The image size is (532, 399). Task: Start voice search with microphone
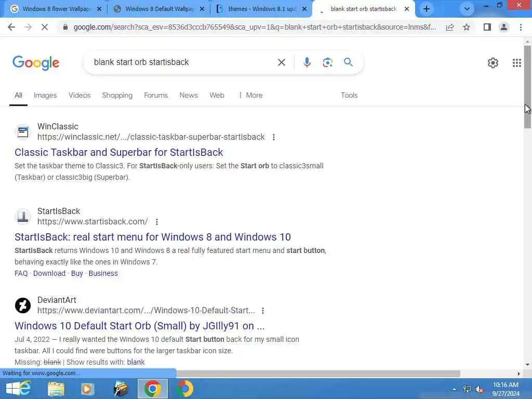pyautogui.click(x=307, y=62)
